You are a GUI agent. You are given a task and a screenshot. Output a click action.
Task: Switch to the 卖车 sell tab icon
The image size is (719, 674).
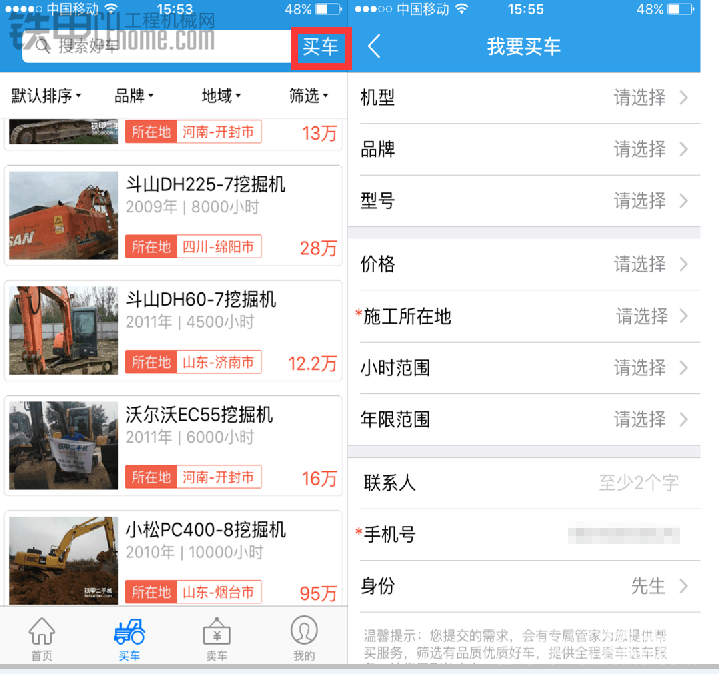coord(217,631)
